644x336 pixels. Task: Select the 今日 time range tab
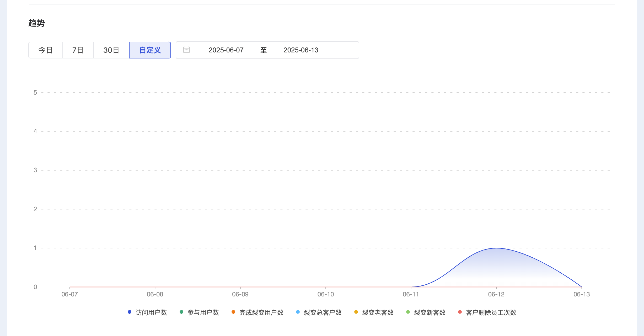(x=46, y=50)
